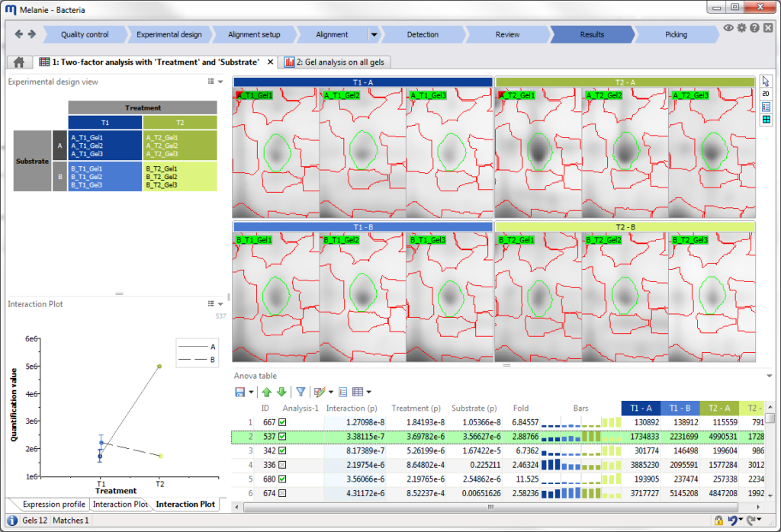The width and height of the screenshot is (781, 532).
Task: Click the cyan grid layout icon
Action: tap(766, 120)
